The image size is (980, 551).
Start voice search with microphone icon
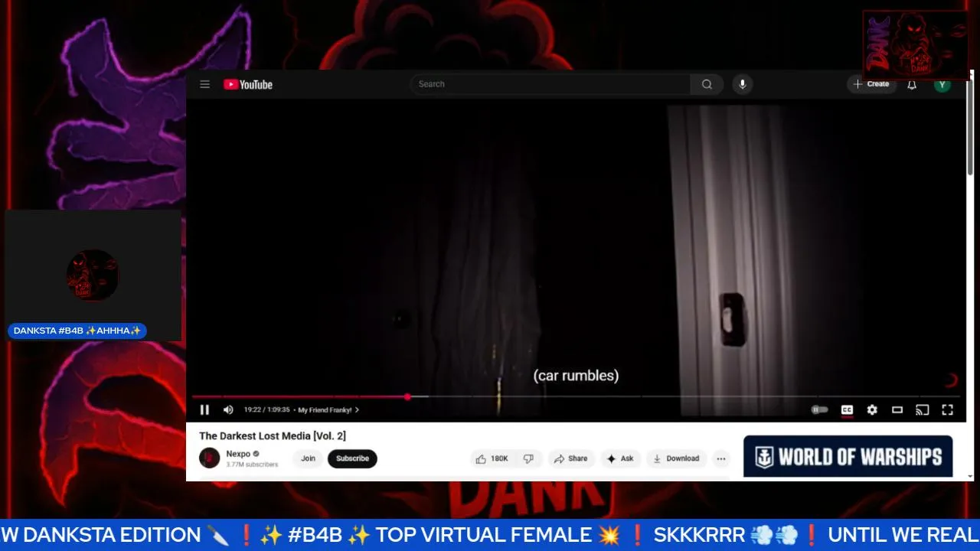742,84
